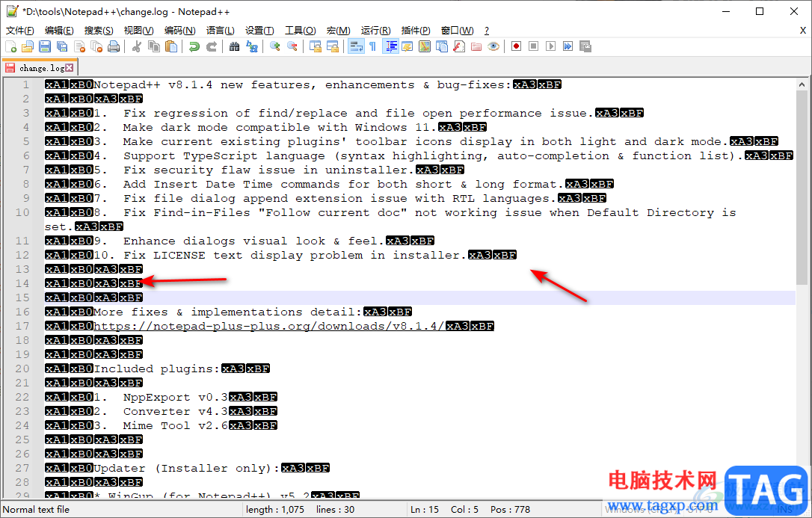
Task: Open the 搜索(S) menu
Action: [x=99, y=31]
